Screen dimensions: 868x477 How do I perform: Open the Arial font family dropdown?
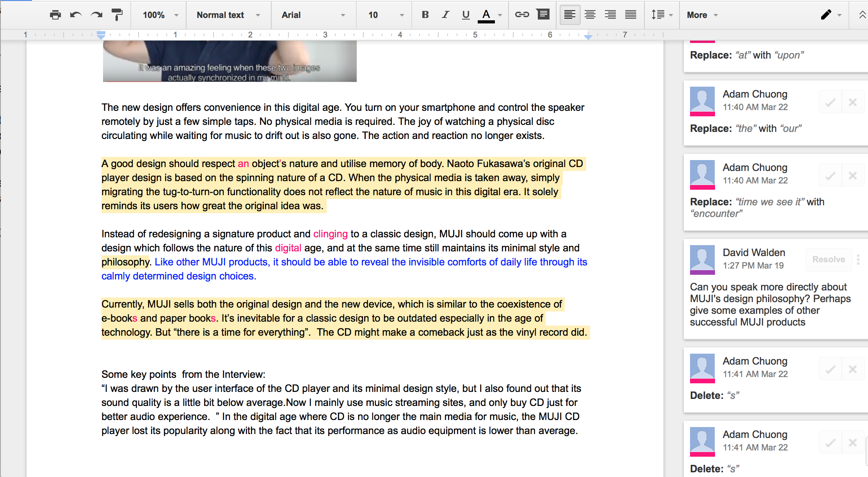click(x=313, y=15)
